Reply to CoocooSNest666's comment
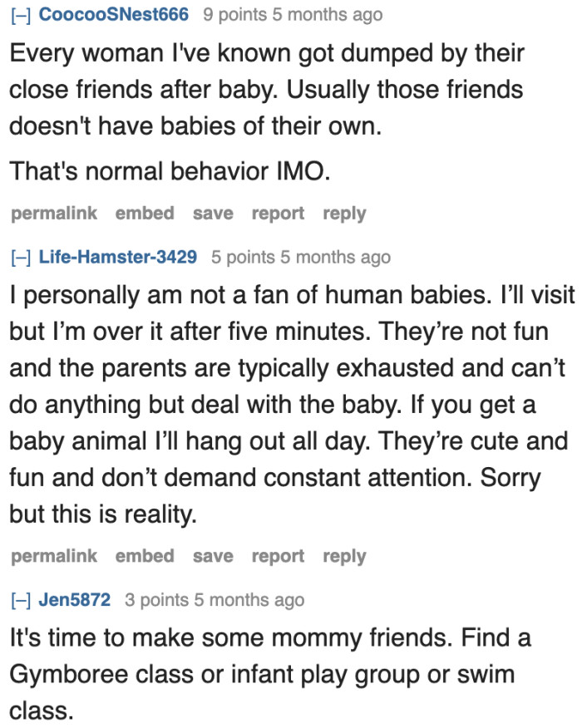 click(x=344, y=214)
